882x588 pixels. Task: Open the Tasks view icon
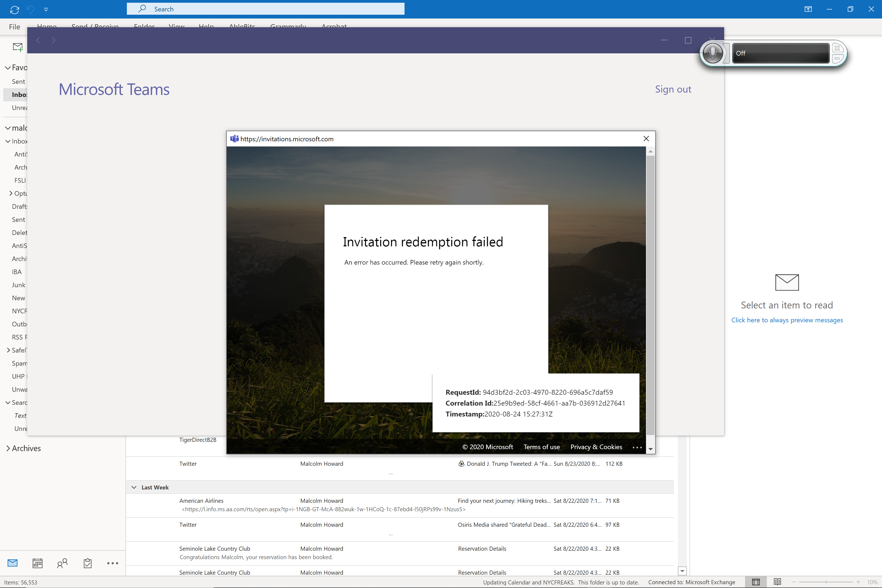(87, 563)
